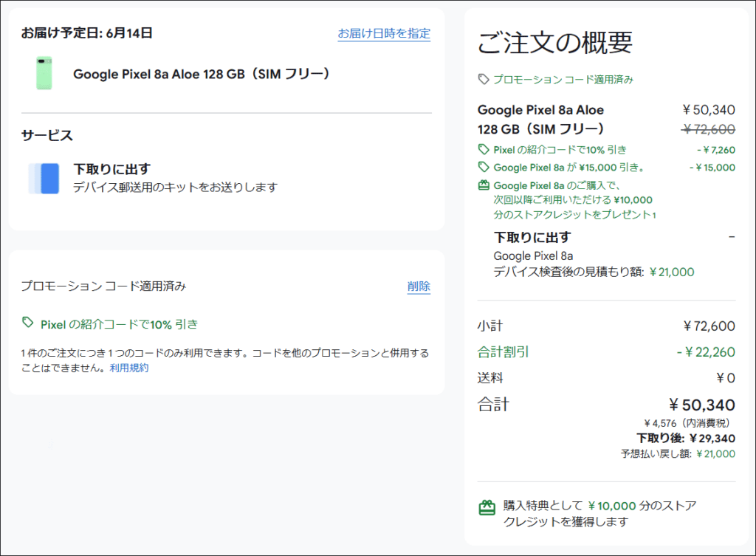Click product title Google Pixel 8a Aloe 128 GB in left card

click(x=202, y=74)
